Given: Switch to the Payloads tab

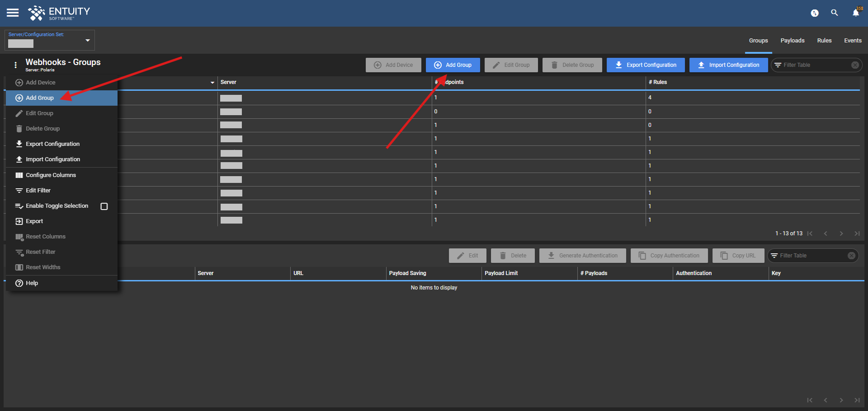Looking at the screenshot, I should [793, 41].
